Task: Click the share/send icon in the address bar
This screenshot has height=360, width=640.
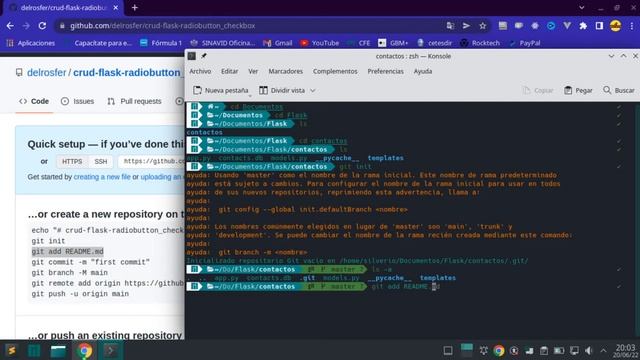Action: (466, 26)
